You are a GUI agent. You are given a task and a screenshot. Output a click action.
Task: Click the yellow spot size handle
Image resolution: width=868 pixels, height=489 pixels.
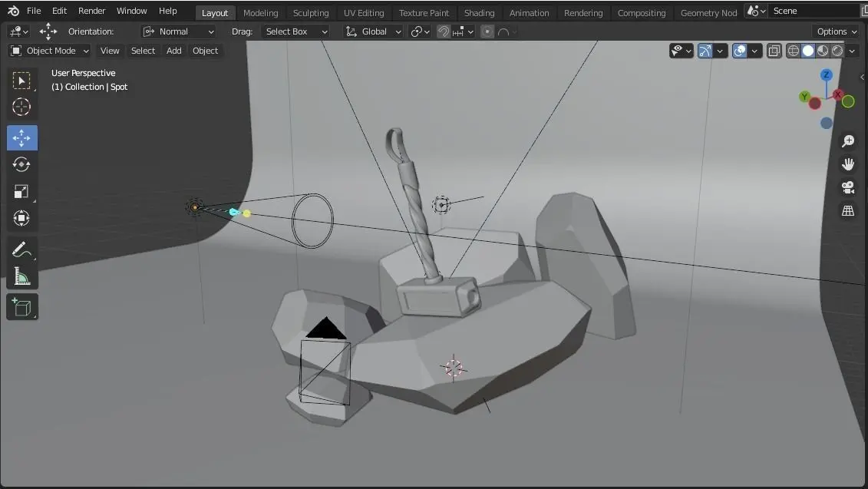click(x=247, y=213)
